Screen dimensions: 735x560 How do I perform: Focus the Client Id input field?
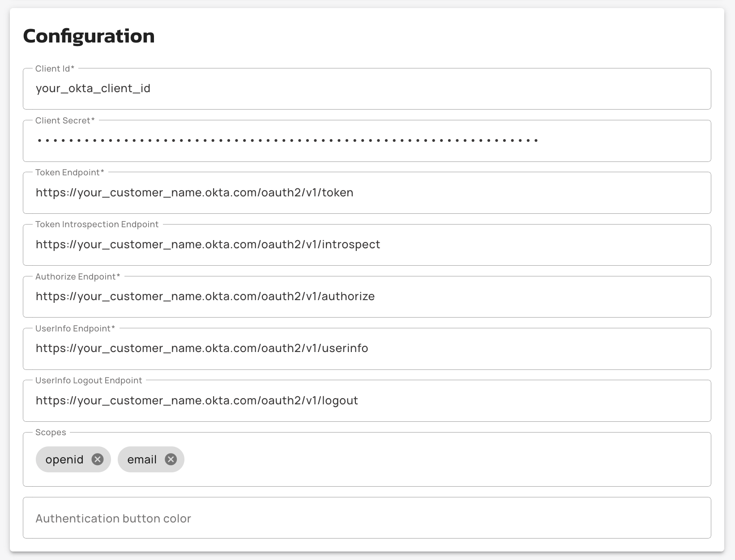click(x=366, y=89)
